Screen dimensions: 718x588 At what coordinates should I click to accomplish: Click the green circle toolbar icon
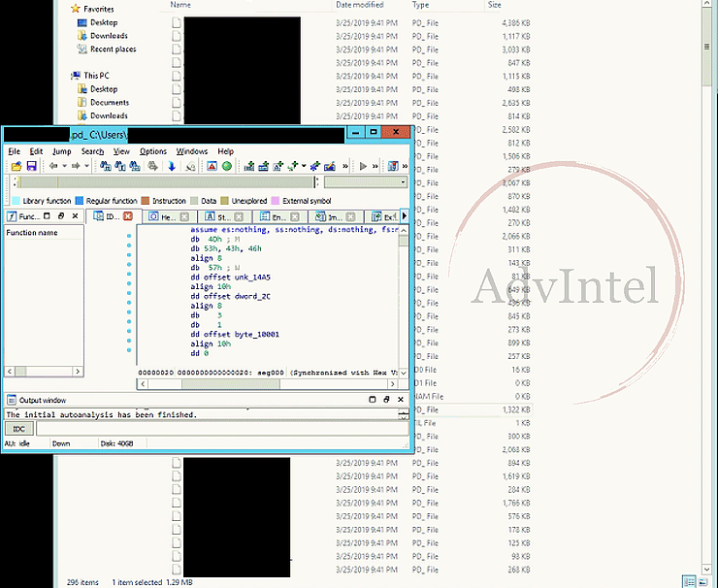[227, 166]
